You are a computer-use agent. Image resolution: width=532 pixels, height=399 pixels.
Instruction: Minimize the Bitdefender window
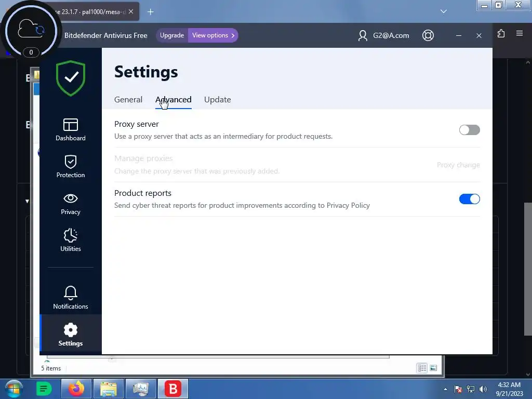point(459,35)
